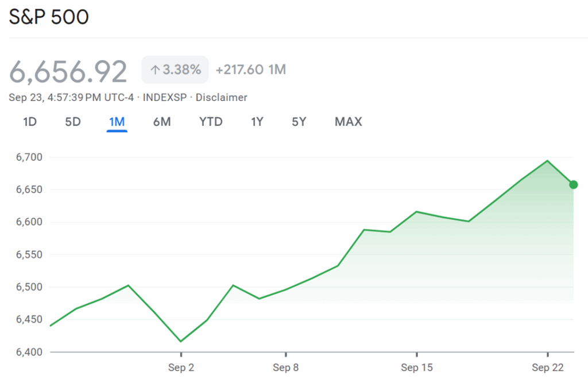
Task: Select the 1Y time range
Action: point(257,122)
